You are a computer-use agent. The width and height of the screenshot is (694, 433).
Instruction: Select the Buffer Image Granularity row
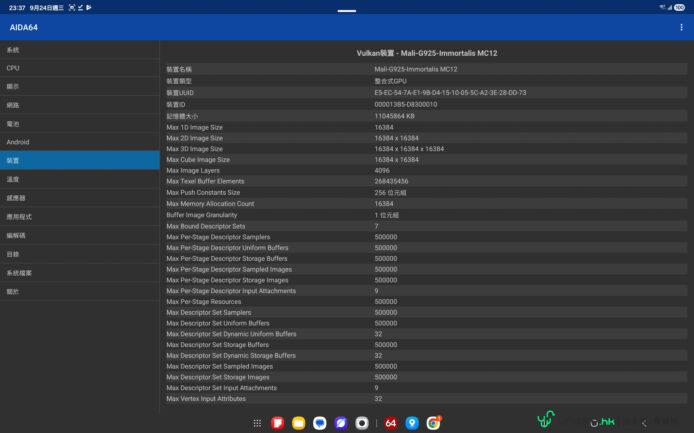426,215
